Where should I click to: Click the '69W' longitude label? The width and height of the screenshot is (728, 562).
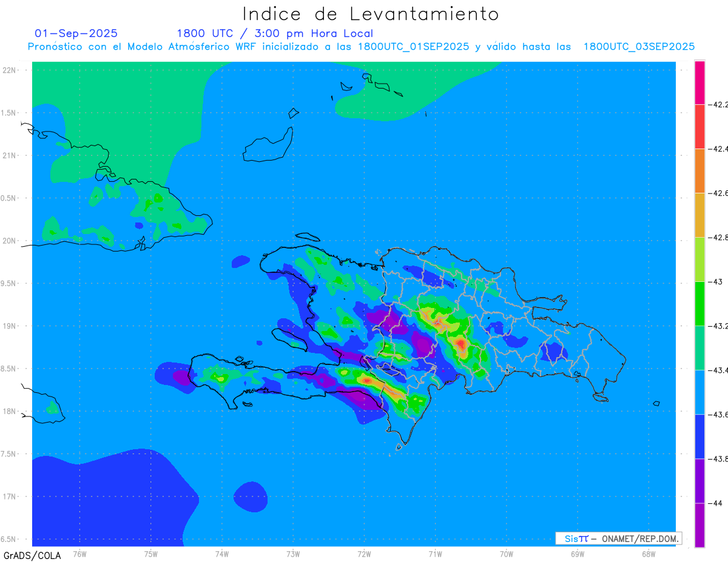(x=578, y=553)
